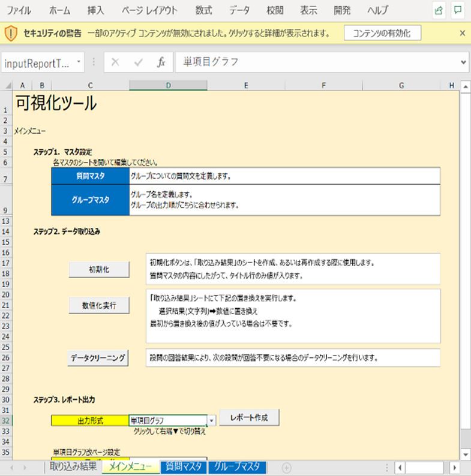Select the ステップ2. データ取り込み heading

67,231
